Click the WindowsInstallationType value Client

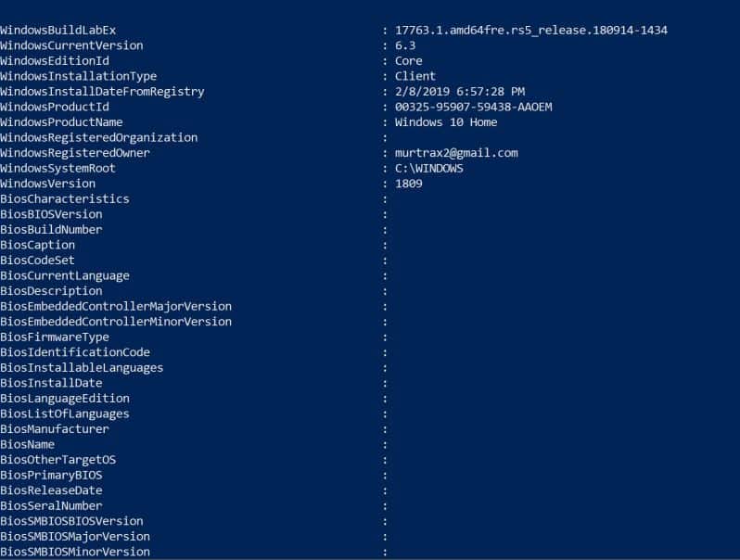click(x=415, y=76)
